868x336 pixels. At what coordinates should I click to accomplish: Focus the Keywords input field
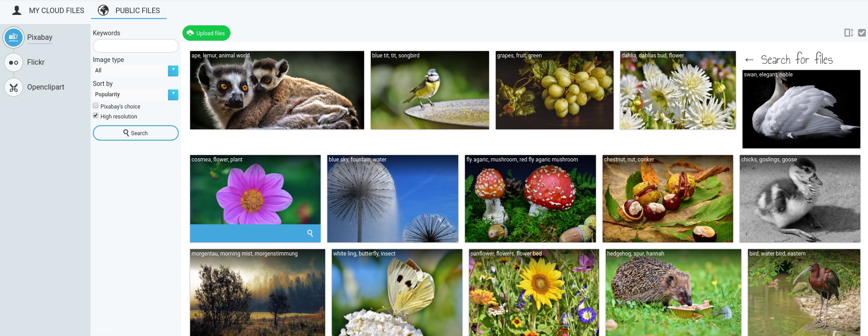(135, 46)
